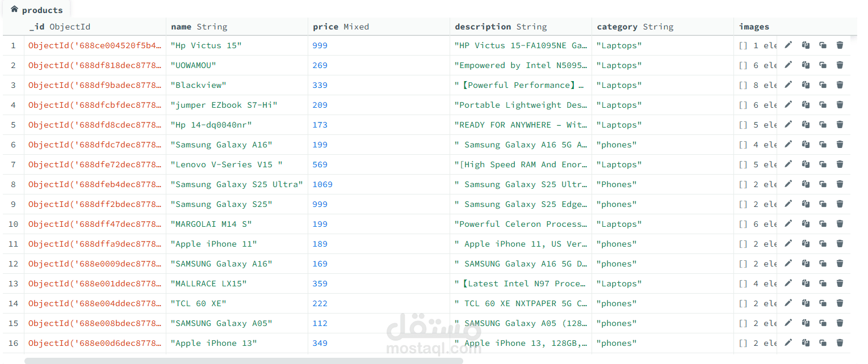The image size is (868, 364).
Task: Click the price value 569
Action: pyautogui.click(x=320, y=164)
